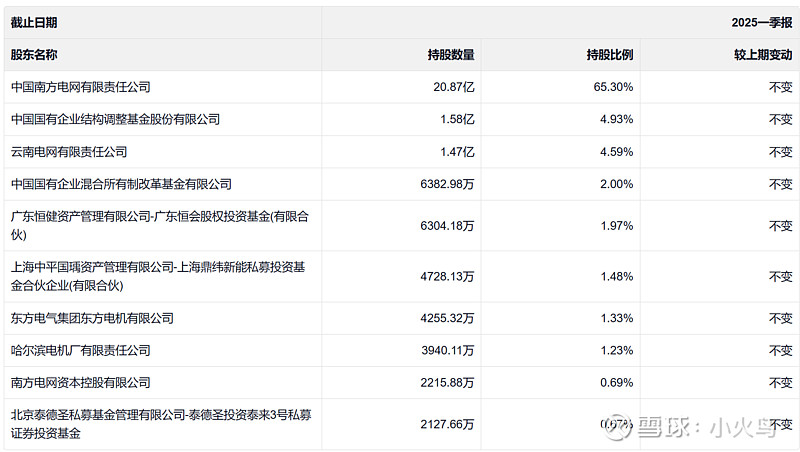Image resolution: width=800 pixels, height=452 pixels.
Task: Click 不变 in the 东方电气集团东方电机 row
Action: (x=781, y=318)
